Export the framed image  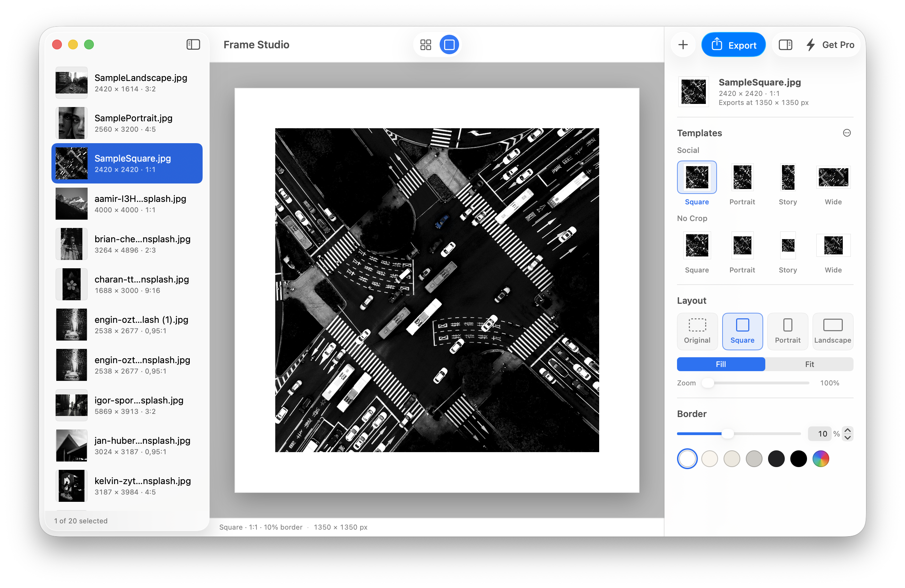733,45
